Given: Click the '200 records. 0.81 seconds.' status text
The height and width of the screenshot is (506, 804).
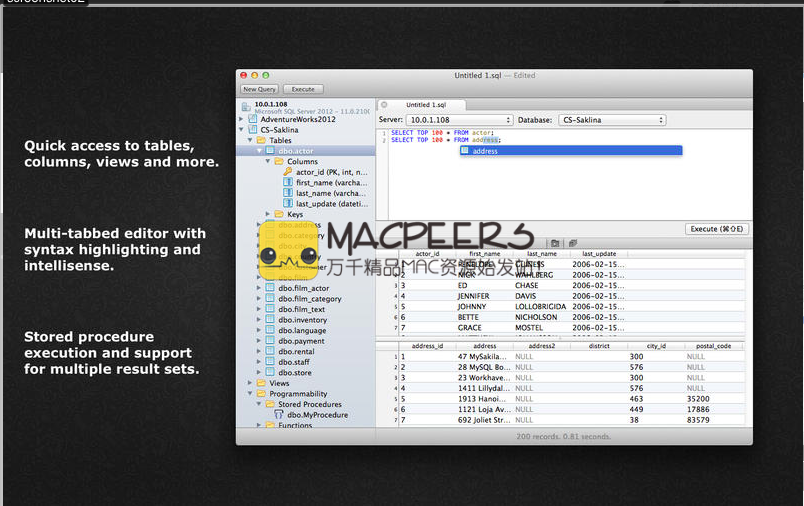Looking at the screenshot, I should tap(564, 437).
